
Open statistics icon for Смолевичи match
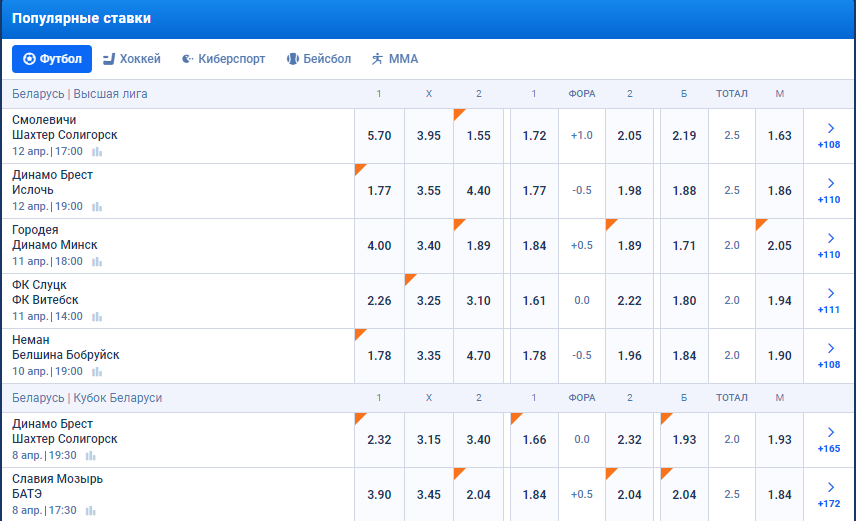point(97,152)
